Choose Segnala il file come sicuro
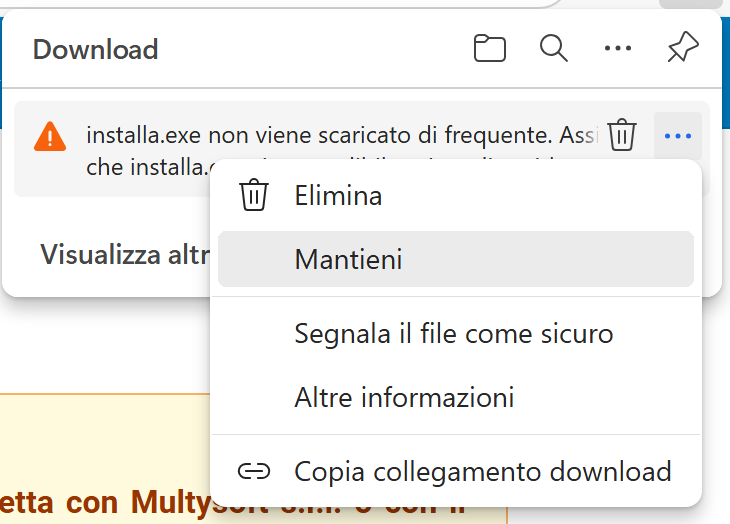This screenshot has height=524, width=730. click(453, 333)
